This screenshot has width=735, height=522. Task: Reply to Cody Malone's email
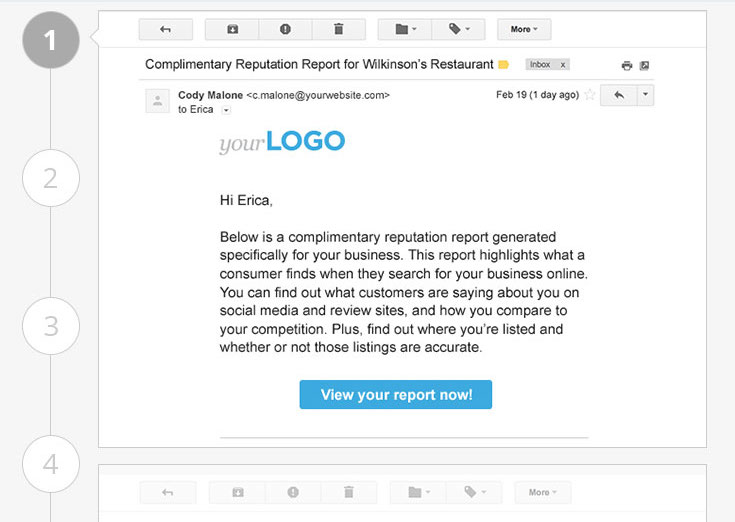click(619, 95)
